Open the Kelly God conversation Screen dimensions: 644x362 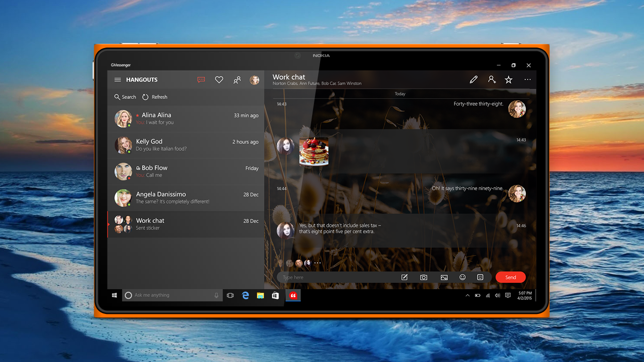pos(186,145)
